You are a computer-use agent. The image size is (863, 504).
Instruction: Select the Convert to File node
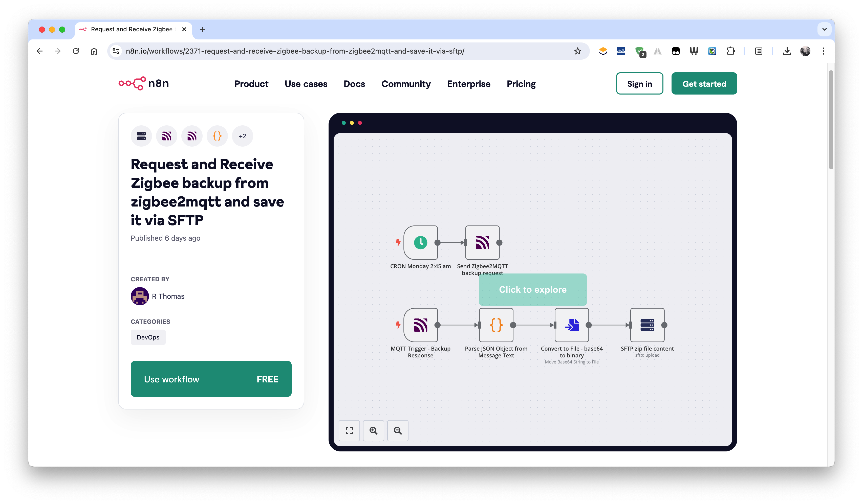[x=572, y=325]
